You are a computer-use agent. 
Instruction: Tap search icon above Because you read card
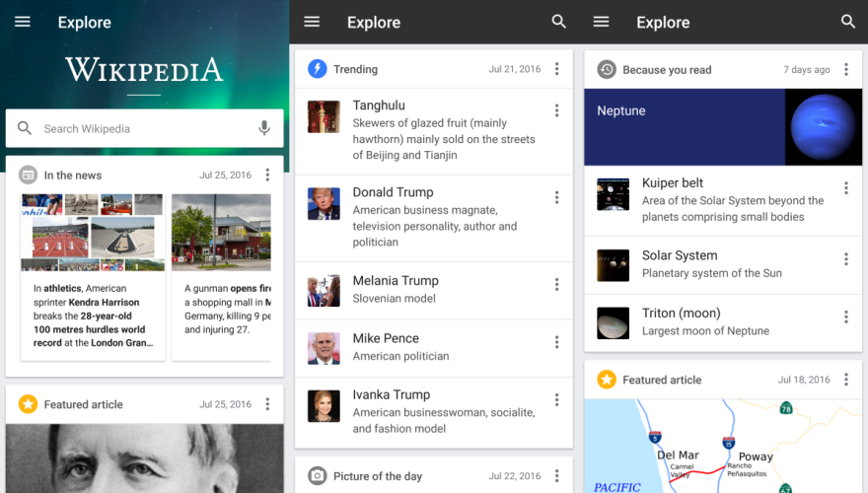848,22
